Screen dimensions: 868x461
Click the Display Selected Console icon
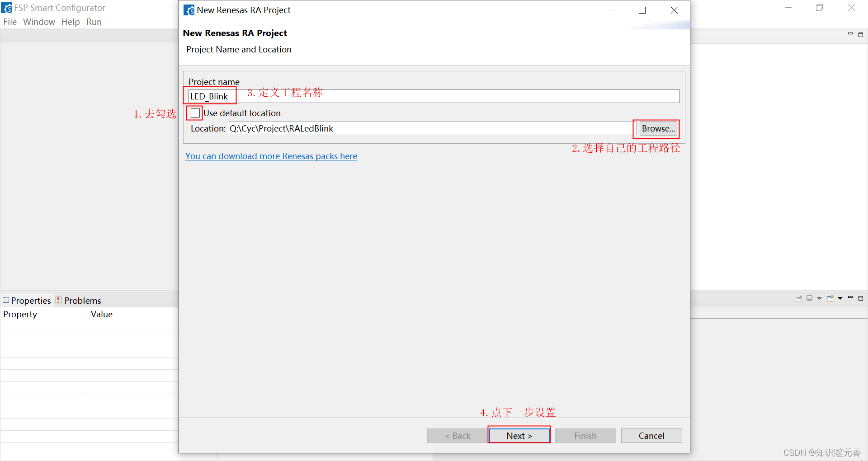pyautogui.click(x=810, y=298)
